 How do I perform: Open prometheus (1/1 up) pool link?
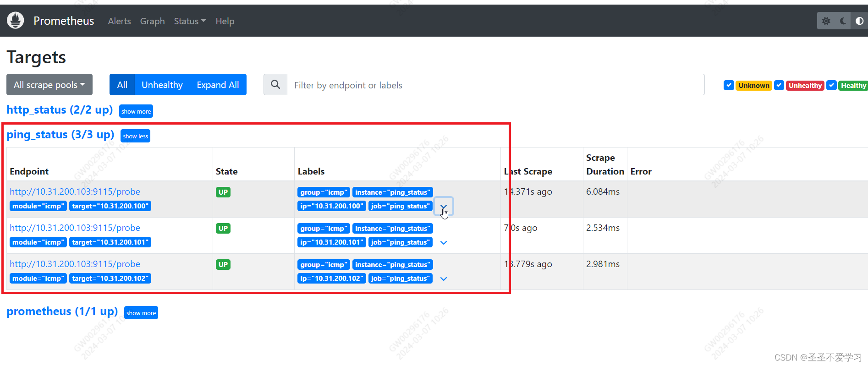pyautogui.click(x=62, y=311)
